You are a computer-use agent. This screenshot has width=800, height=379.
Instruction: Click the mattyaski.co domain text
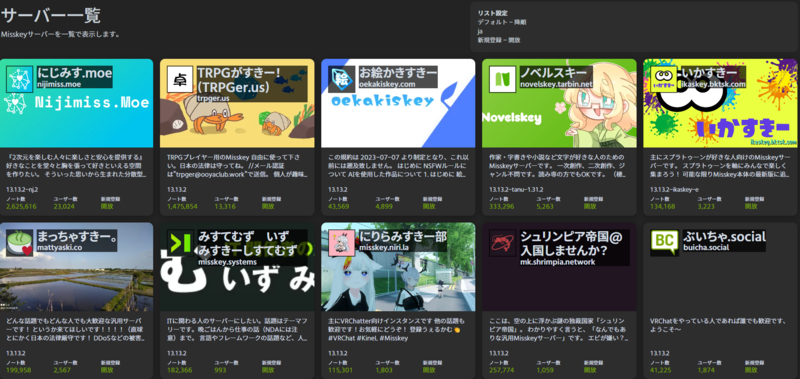tap(61, 248)
